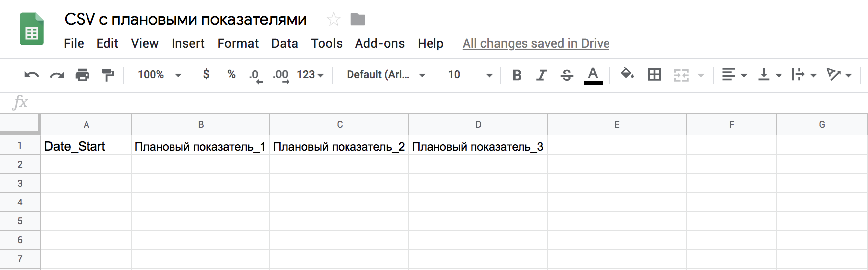Viewport: 868px width, 270px height.
Task: Open the Add-ons menu
Action: pos(380,44)
